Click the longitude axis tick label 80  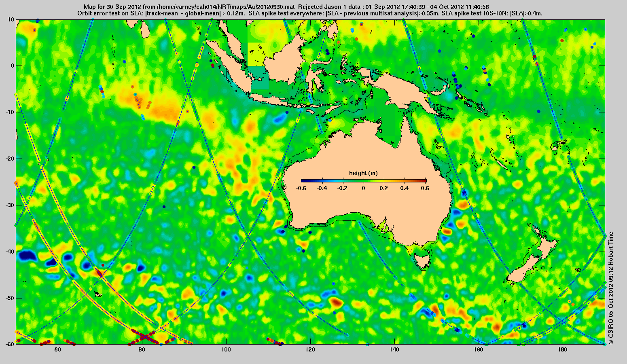click(142, 349)
